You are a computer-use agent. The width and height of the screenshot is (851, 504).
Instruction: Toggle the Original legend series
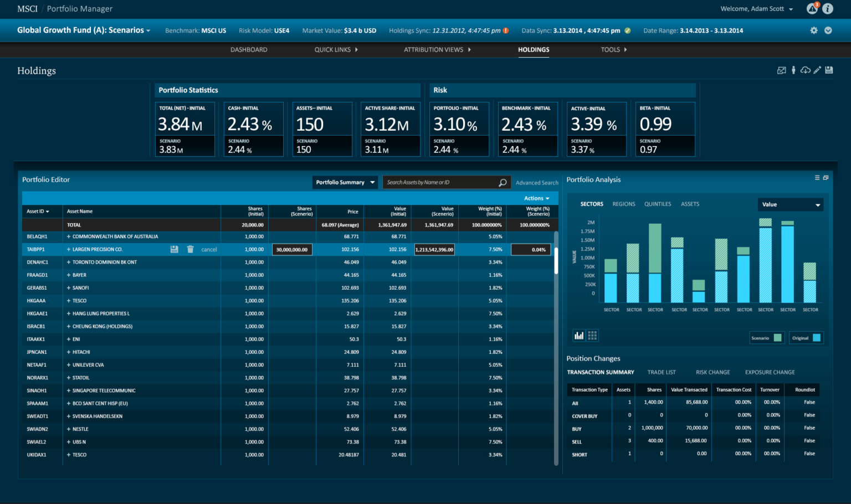[806, 338]
